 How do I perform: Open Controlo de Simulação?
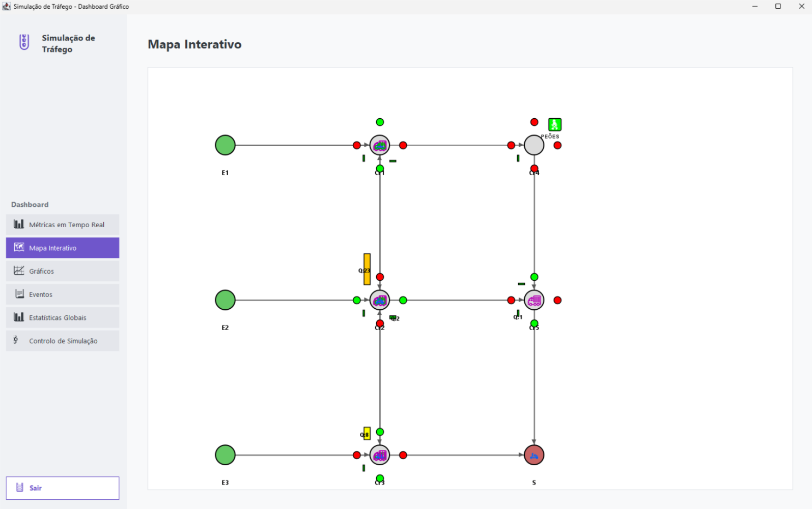63,341
